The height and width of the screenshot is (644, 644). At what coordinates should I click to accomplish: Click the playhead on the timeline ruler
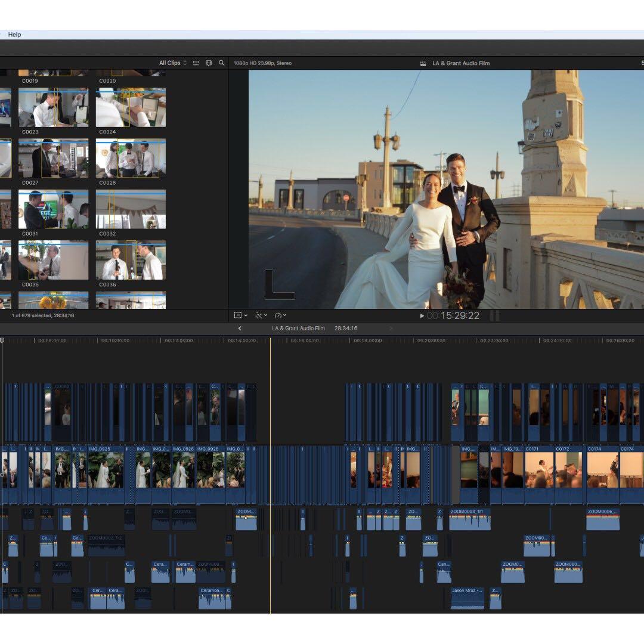pyautogui.click(x=270, y=340)
